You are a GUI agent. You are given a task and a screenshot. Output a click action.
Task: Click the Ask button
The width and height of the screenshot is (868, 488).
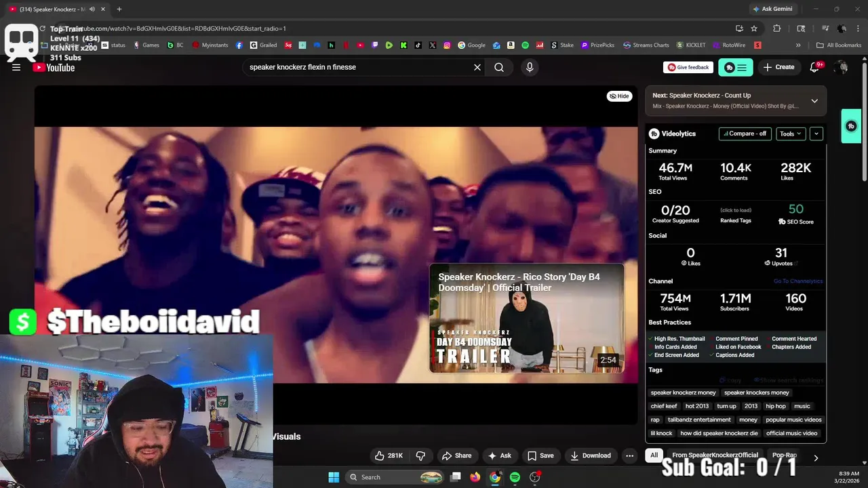pyautogui.click(x=500, y=455)
